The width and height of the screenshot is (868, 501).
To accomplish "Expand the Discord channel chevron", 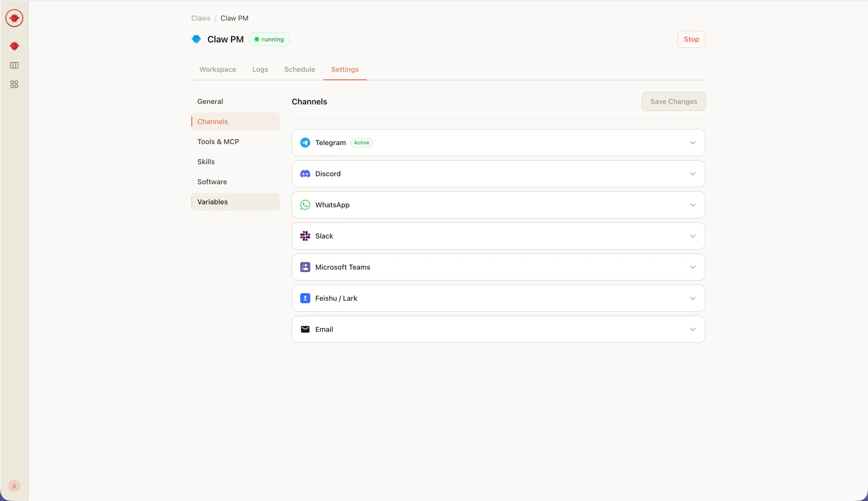I will pos(693,174).
